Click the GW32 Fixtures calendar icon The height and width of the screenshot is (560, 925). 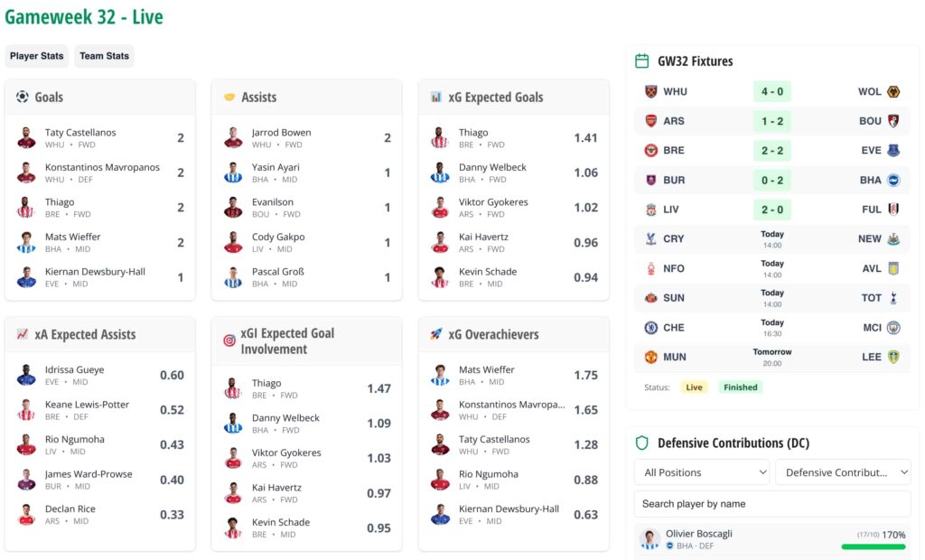point(642,61)
